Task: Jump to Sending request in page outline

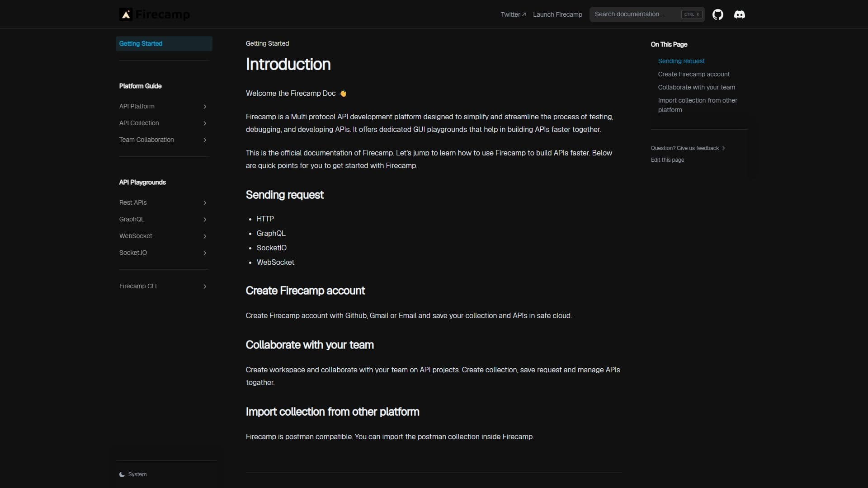Action: tap(681, 61)
